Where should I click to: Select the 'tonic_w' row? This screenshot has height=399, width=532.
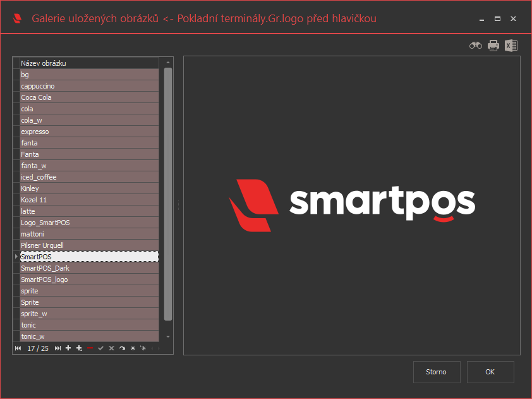pyautogui.click(x=89, y=336)
